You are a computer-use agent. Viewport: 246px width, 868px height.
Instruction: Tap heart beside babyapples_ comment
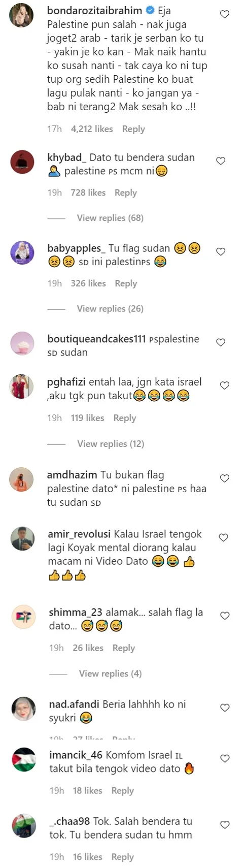point(221,251)
